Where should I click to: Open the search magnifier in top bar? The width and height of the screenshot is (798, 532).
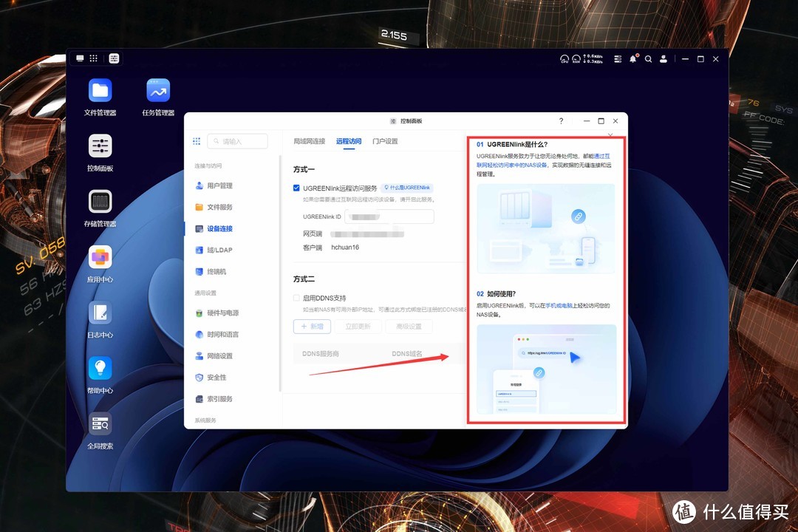click(648, 59)
